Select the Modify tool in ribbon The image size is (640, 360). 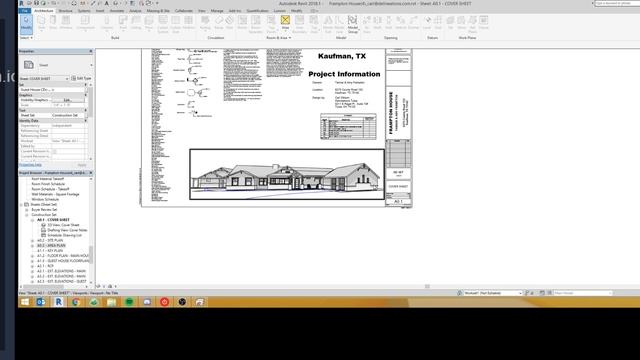[26, 24]
